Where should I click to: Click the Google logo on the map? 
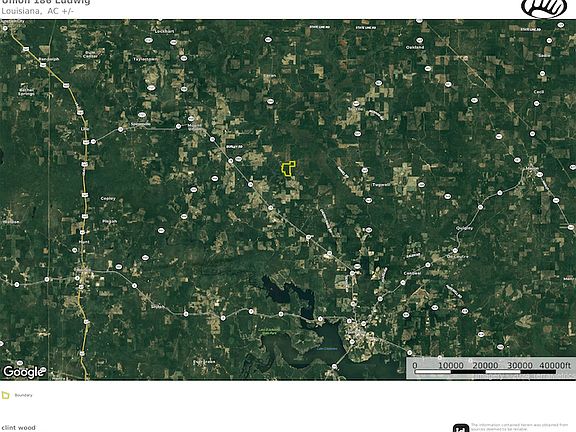point(24,372)
